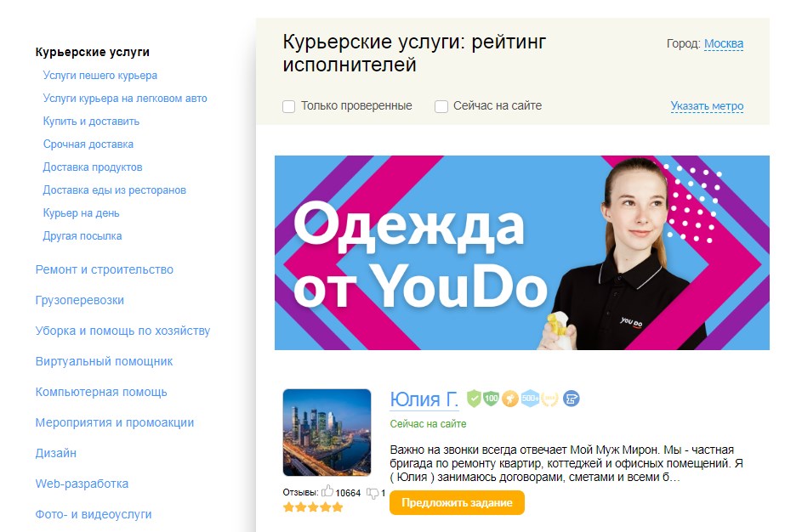Go to 'Услуги курьера на легковом авто'
The image size is (802, 532).
point(125,98)
